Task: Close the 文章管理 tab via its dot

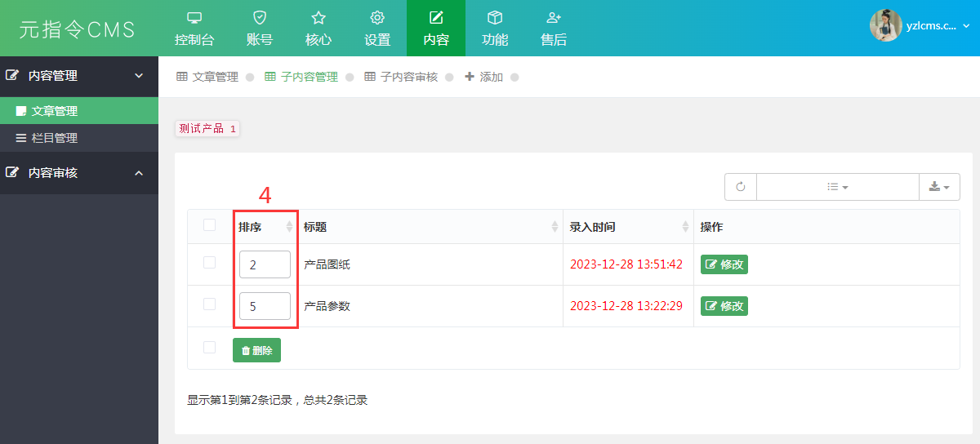Action: (x=250, y=78)
